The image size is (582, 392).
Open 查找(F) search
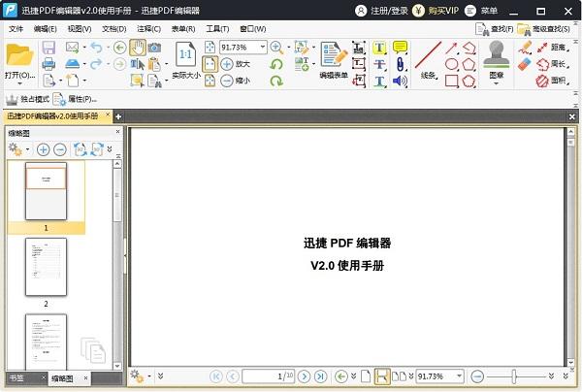point(495,29)
